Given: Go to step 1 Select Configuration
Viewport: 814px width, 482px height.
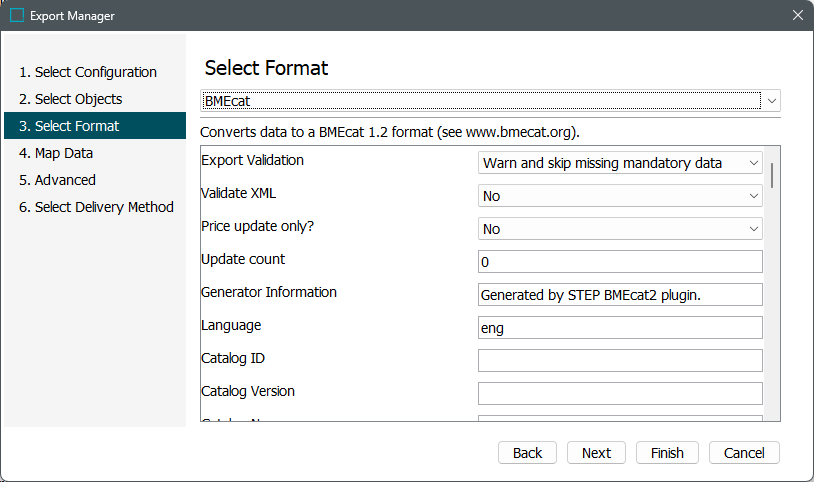Looking at the screenshot, I should pyautogui.click(x=88, y=72).
